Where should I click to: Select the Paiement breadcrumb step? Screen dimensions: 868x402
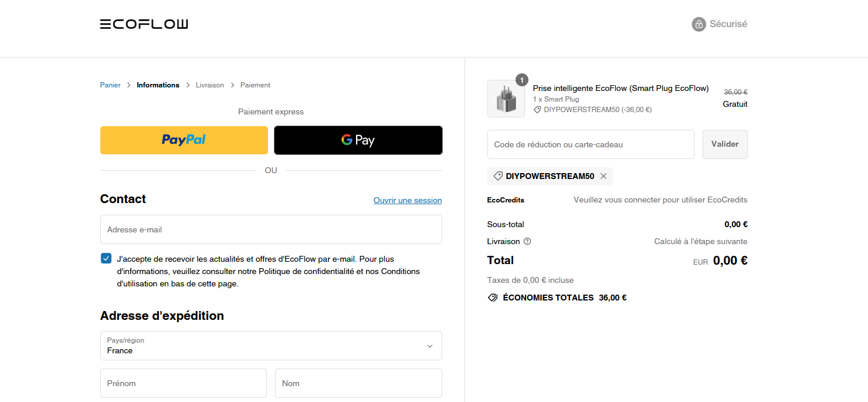click(x=255, y=85)
